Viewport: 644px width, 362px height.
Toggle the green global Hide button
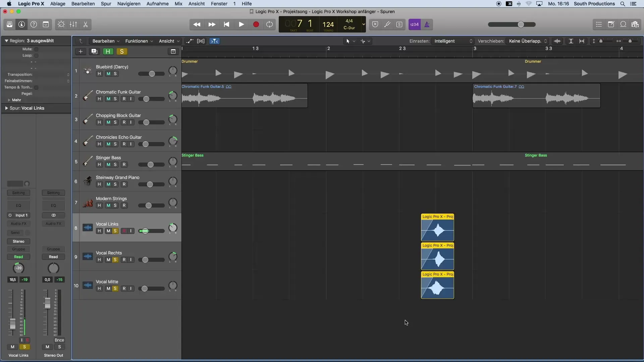coord(108,52)
